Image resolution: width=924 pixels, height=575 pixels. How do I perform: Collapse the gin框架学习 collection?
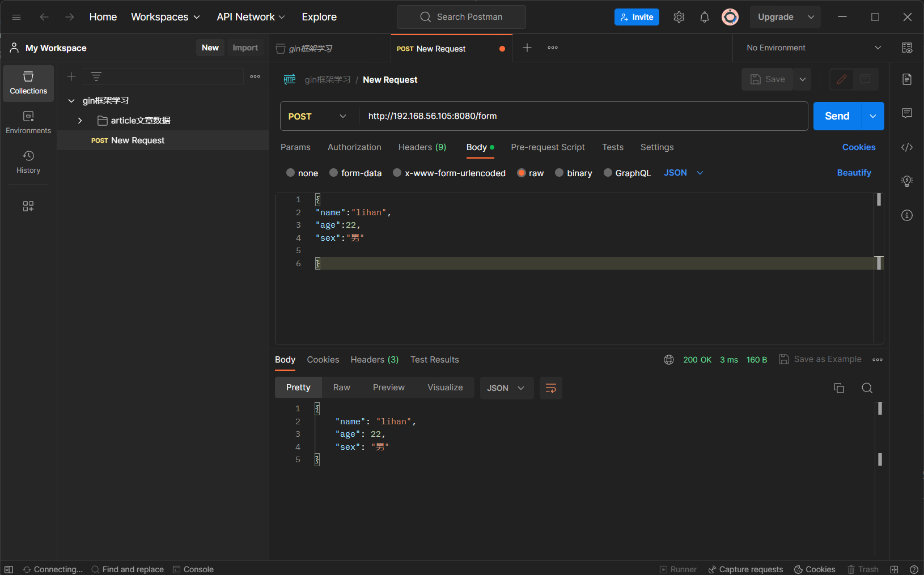(x=71, y=101)
